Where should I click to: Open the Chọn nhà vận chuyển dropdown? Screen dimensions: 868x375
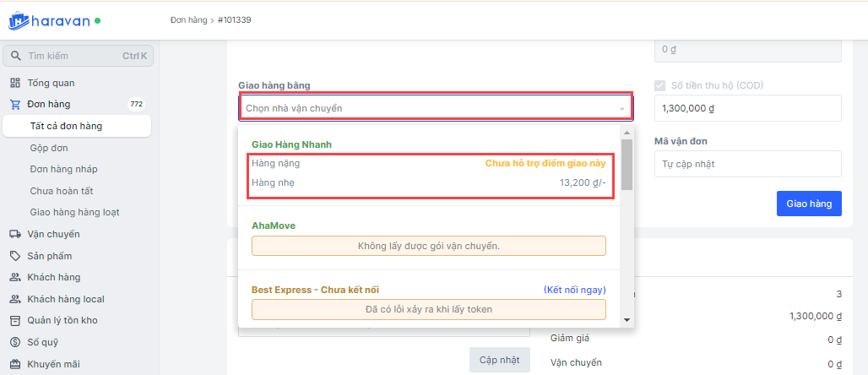[436, 108]
